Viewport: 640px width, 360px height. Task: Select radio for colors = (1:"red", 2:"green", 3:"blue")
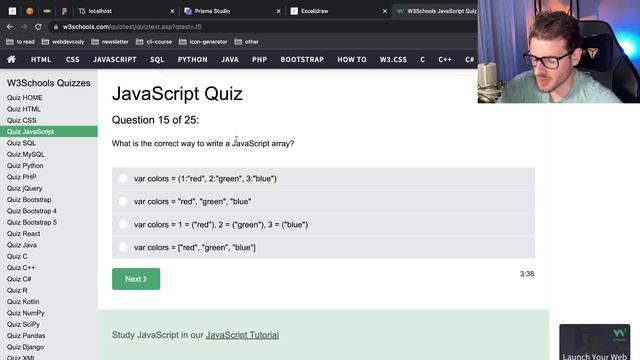point(122,178)
